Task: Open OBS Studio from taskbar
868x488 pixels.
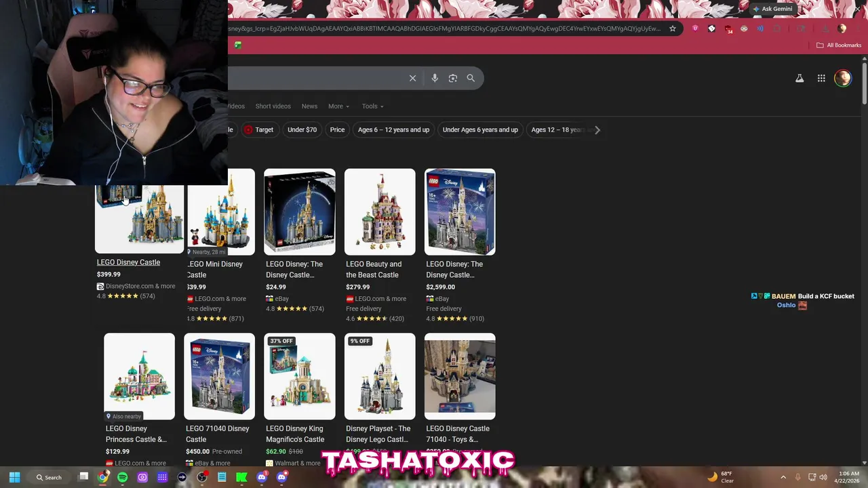Action: click(201, 477)
